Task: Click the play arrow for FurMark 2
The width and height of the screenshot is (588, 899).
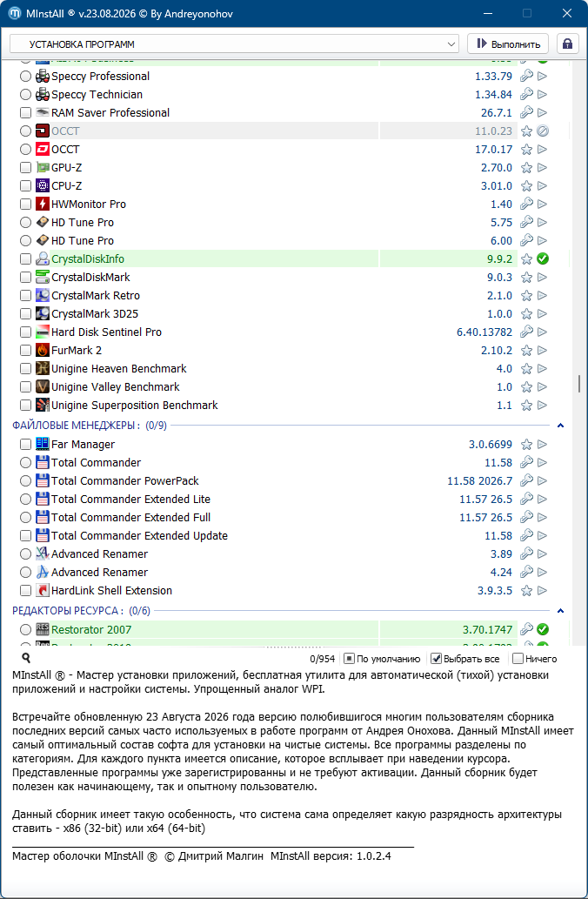Action: 543,351
